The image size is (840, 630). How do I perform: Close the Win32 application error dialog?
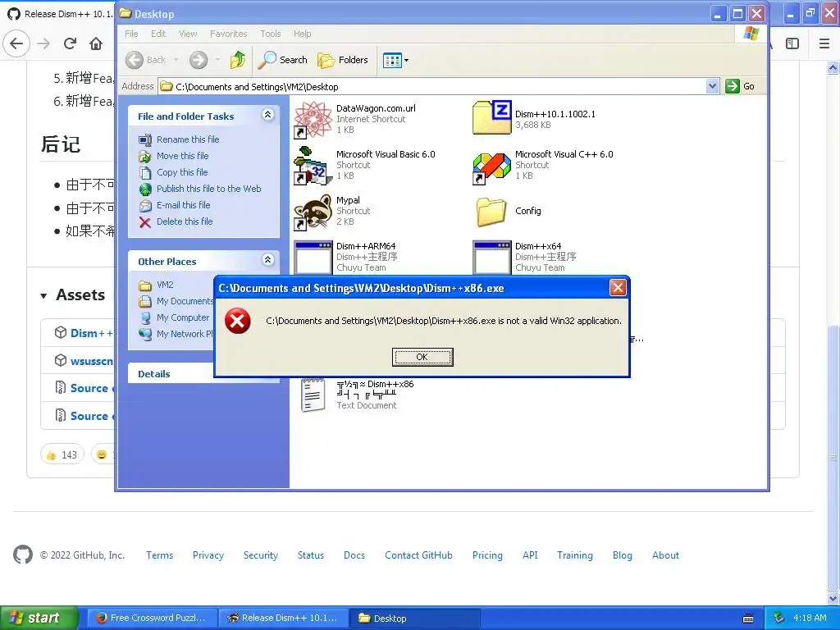618,288
